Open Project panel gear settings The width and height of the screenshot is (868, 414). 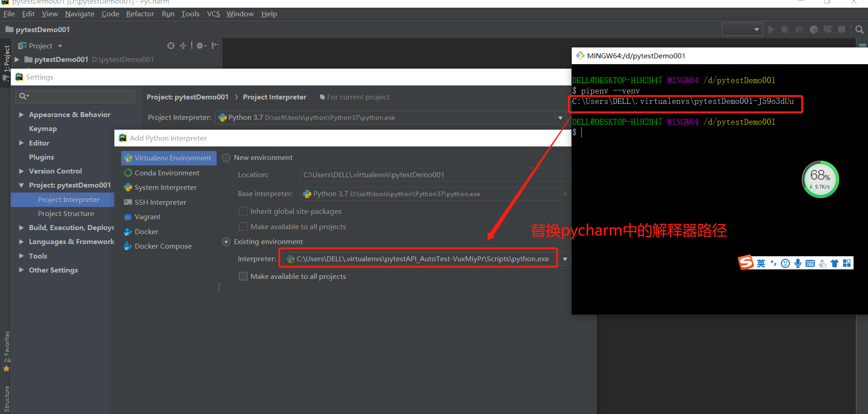coord(201,46)
